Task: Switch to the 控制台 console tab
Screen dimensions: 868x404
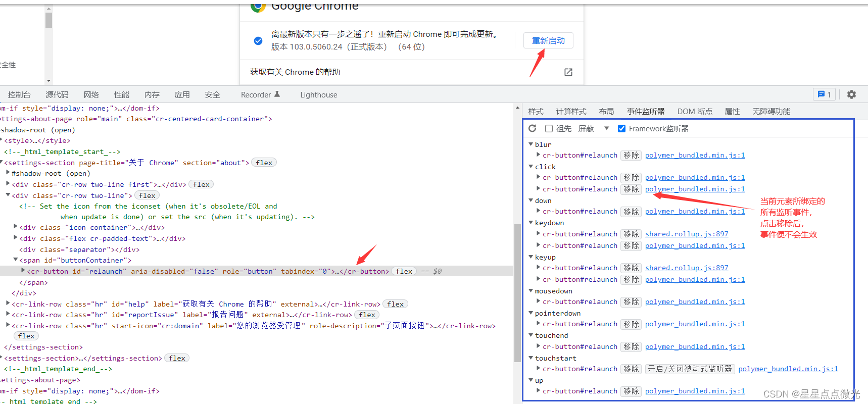Action: pyautogui.click(x=19, y=95)
